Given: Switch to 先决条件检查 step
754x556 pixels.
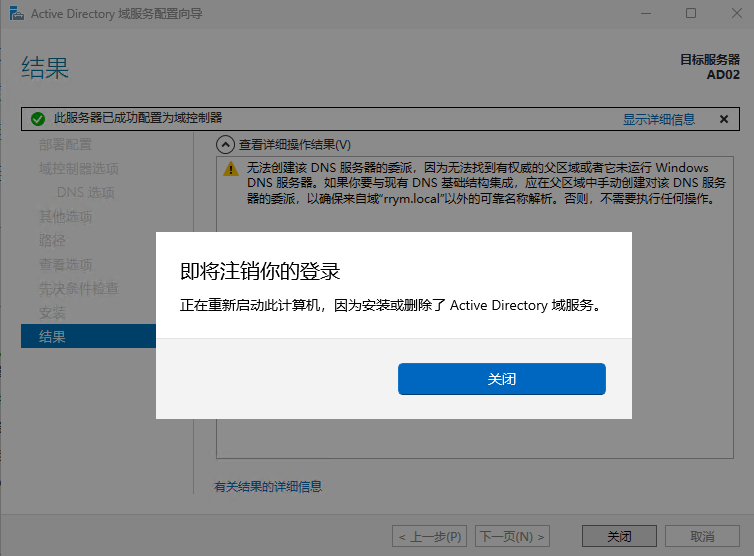Looking at the screenshot, I should 78,289.
